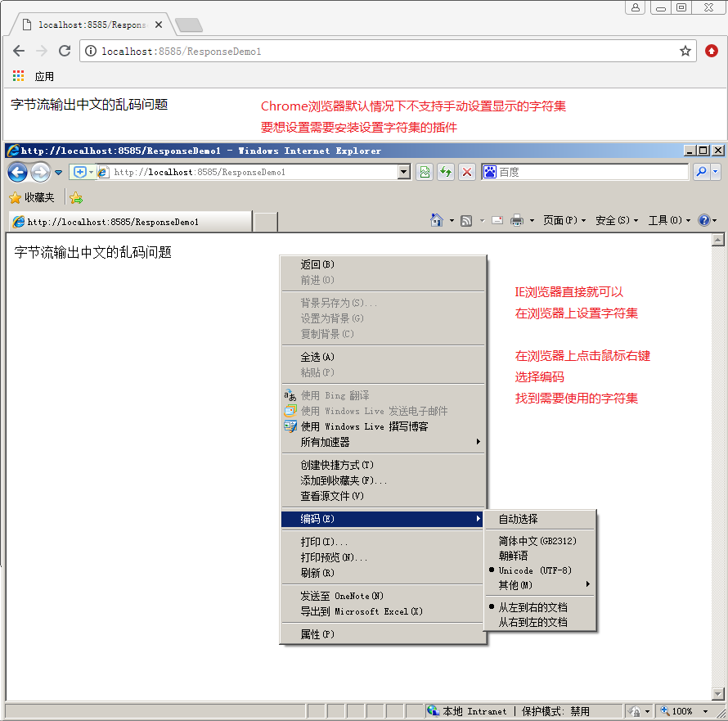Click Chrome forward arrow button
This screenshot has height=721, width=728.
42,51
